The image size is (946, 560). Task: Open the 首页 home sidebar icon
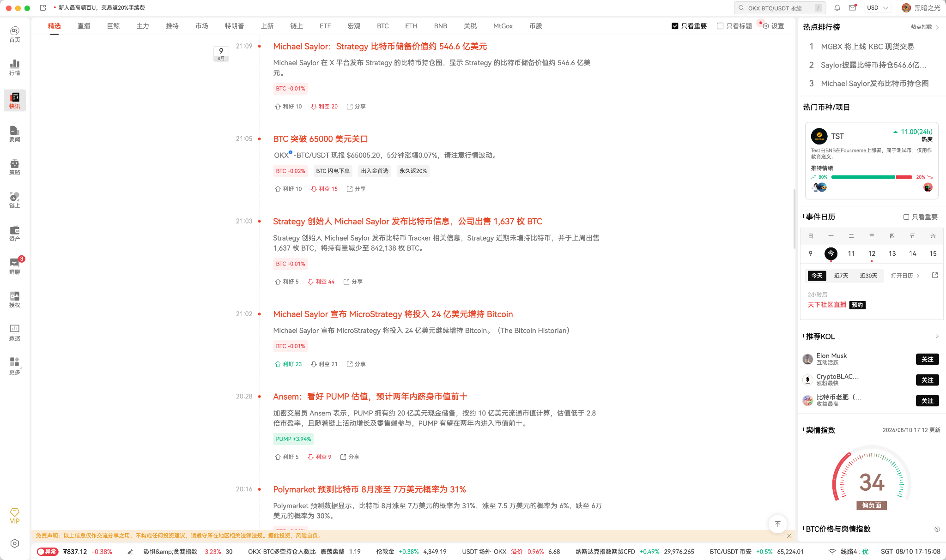15,34
